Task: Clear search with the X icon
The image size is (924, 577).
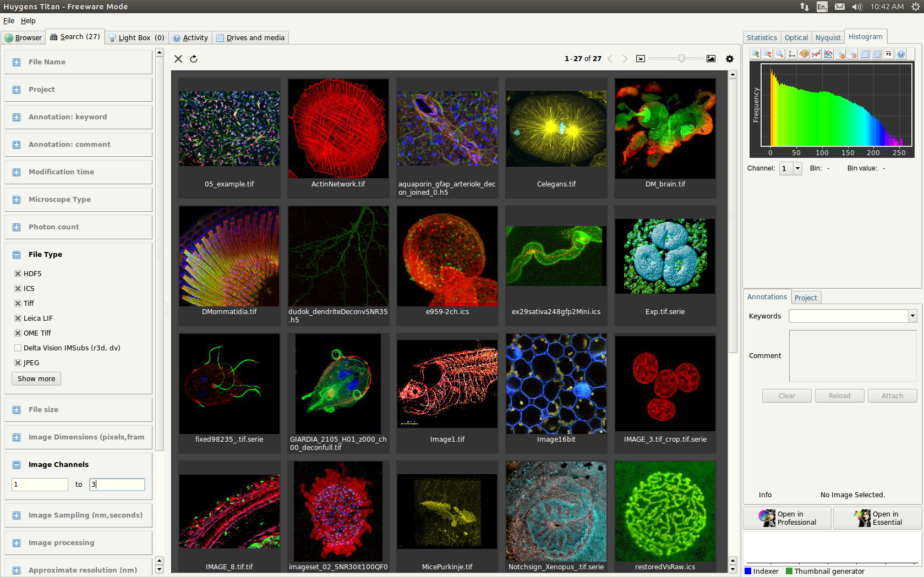Action: pyautogui.click(x=178, y=59)
